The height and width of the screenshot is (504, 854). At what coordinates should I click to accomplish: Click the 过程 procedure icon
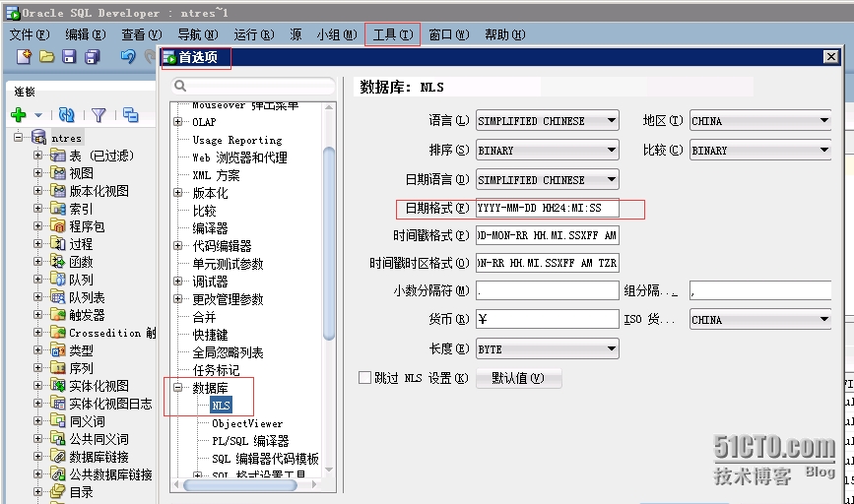pyautogui.click(x=58, y=244)
